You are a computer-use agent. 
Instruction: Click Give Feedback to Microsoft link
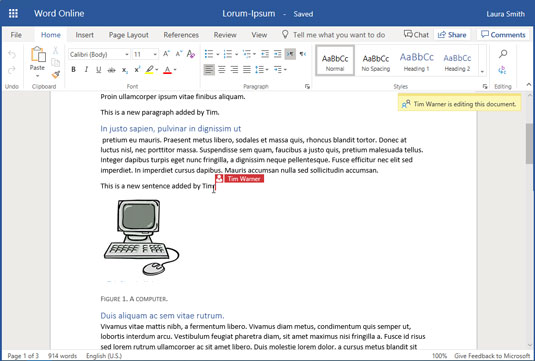492,356
